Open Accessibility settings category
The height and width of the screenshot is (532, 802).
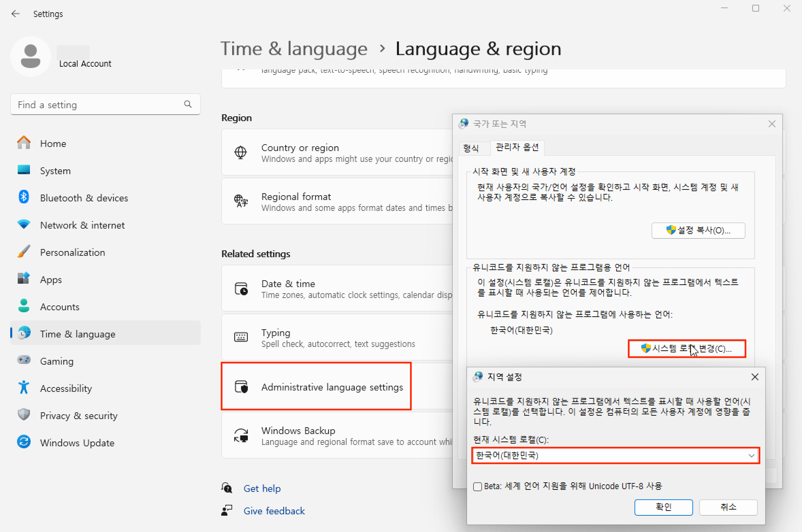[106, 388]
